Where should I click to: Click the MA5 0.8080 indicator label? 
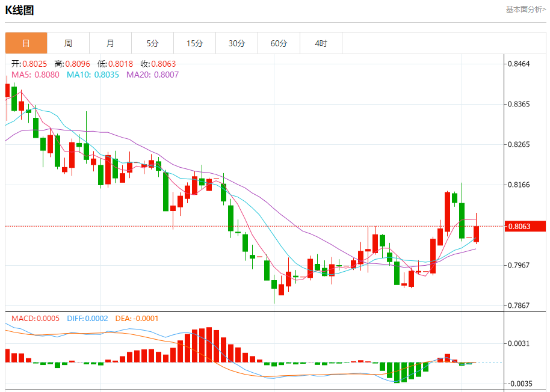click(36, 75)
